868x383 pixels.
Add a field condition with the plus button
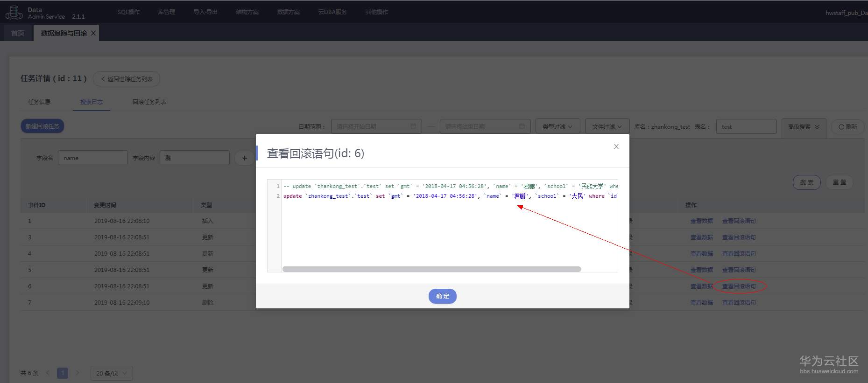[244, 158]
